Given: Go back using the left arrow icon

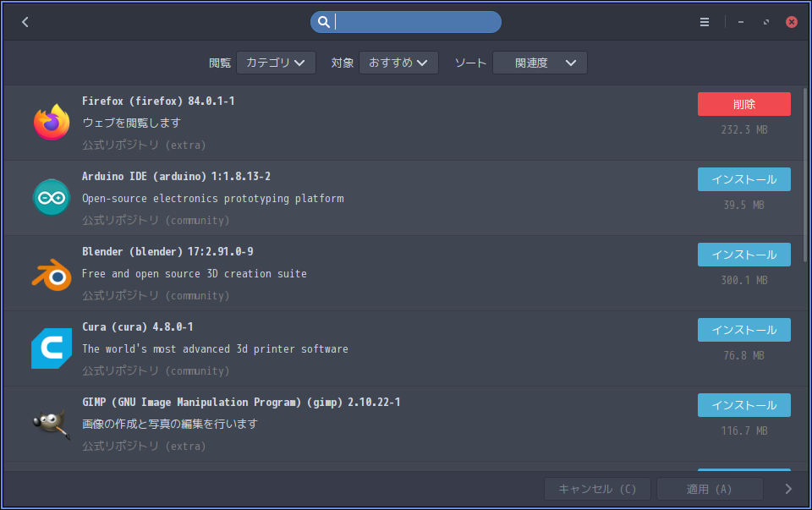Looking at the screenshot, I should (x=25, y=22).
